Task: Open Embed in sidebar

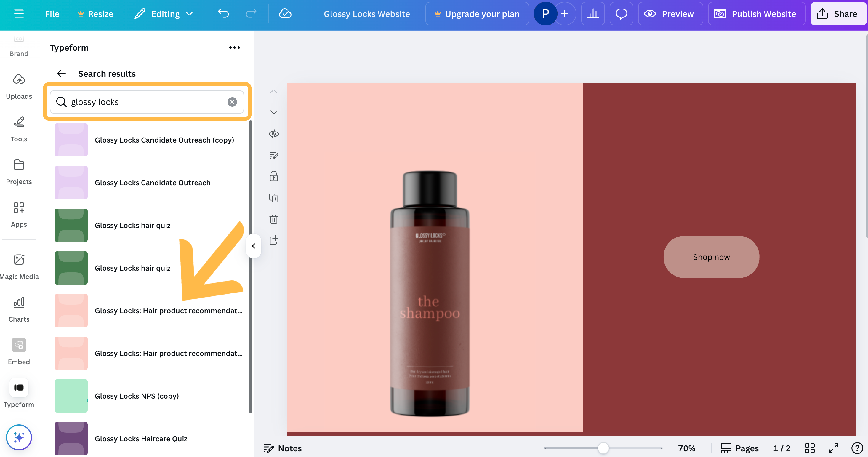Action: [x=19, y=352]
